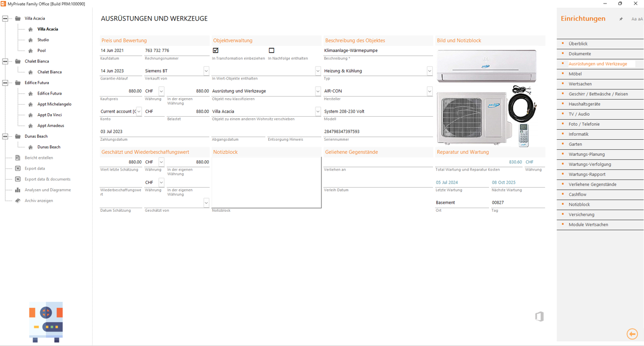
Task: Open the Verkauft von Siemens BT dropdown
Action: tap(206, 71)
